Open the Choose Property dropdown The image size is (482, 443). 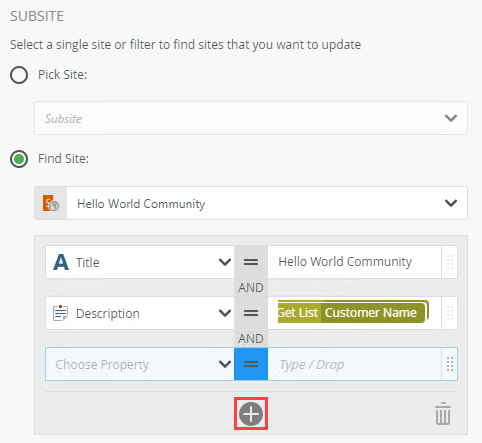[140, 364]
